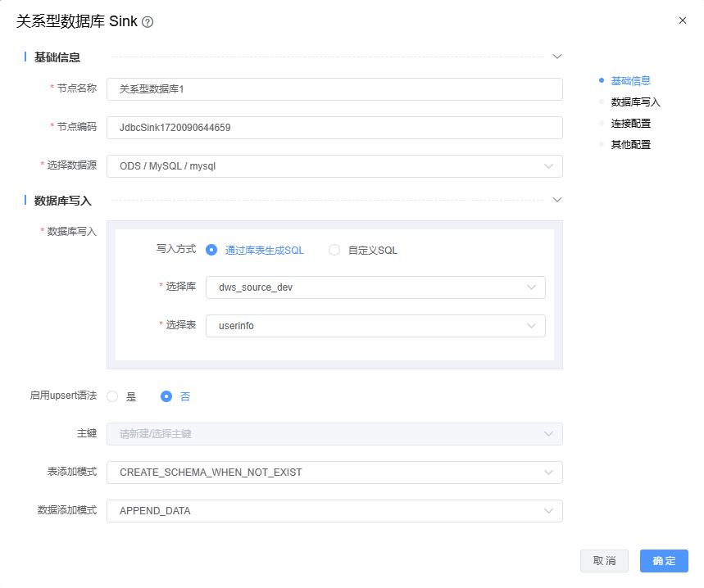Close the 关系型数据库 Sink dialog
The image size is (704, 588).
pos(682,20)
